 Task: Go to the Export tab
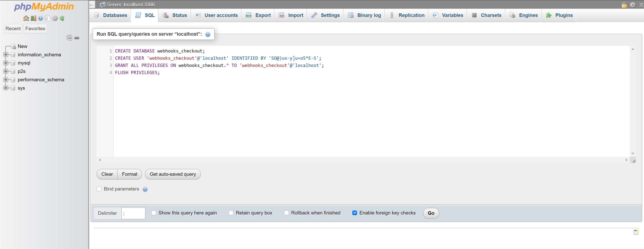tap(258, 15)
